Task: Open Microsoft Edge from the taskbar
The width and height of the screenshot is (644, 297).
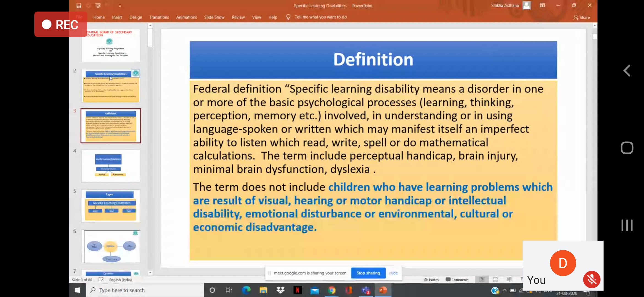Action: 246,290
